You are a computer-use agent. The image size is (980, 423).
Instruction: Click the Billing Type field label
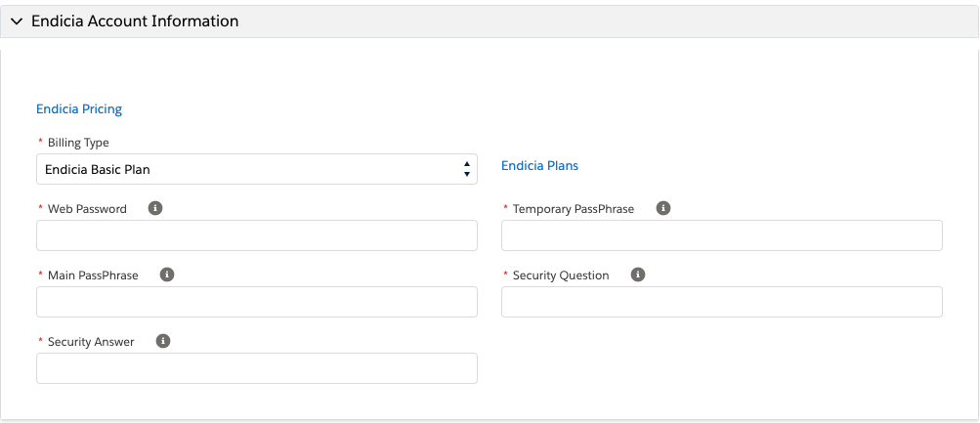[78, 143]
